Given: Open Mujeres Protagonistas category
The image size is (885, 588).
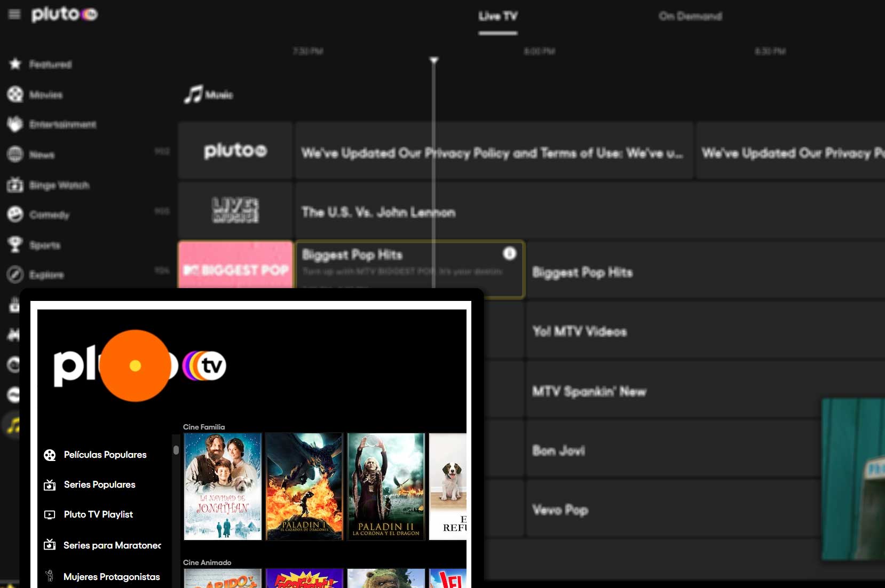Looking at the screenshot, I should pyautogui.click(x=112, y=577).
